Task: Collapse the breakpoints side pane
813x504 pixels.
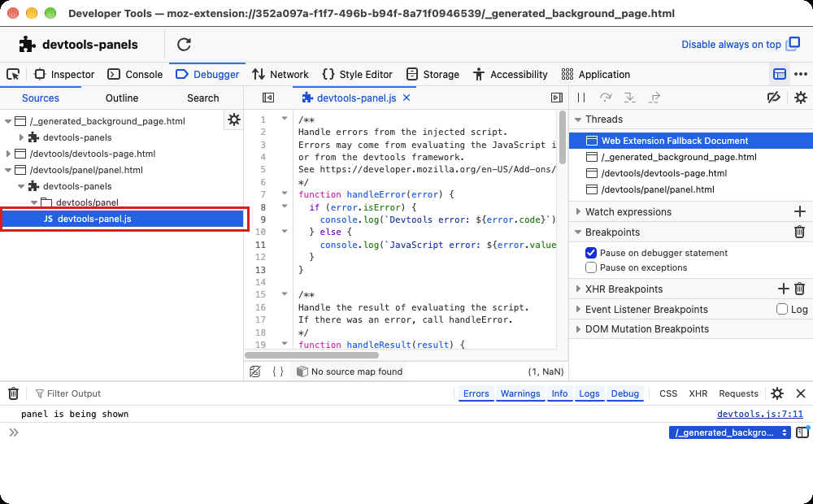Action: [557, 98]
